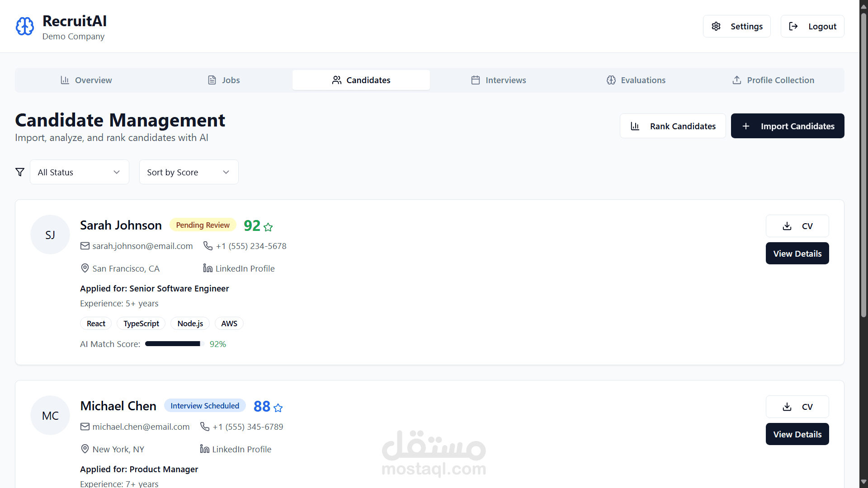Click the filter funnel icon
868x488 pixels.
pyautogui.click(x=20, y=172)
